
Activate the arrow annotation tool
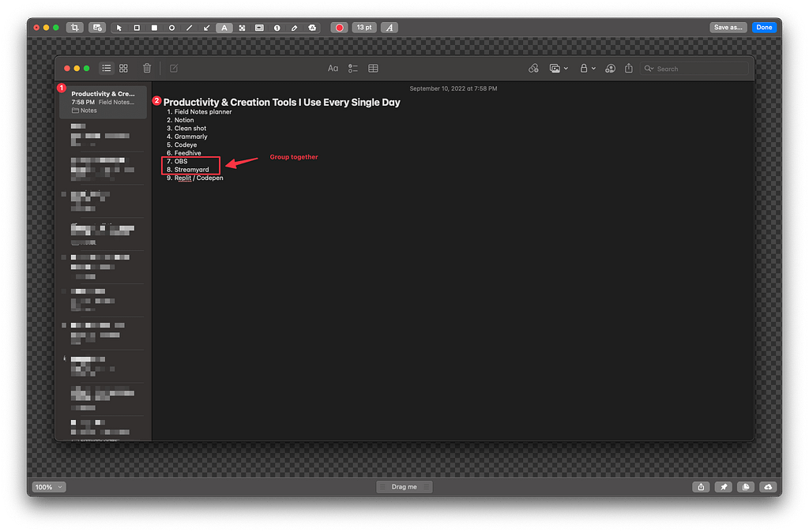(x=207, y=28)
